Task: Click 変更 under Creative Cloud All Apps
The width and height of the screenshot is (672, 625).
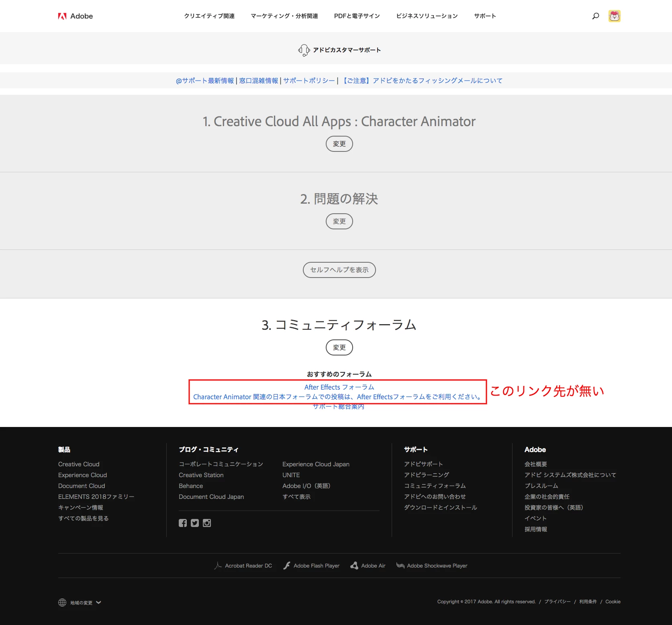Action: pos(339,144)
